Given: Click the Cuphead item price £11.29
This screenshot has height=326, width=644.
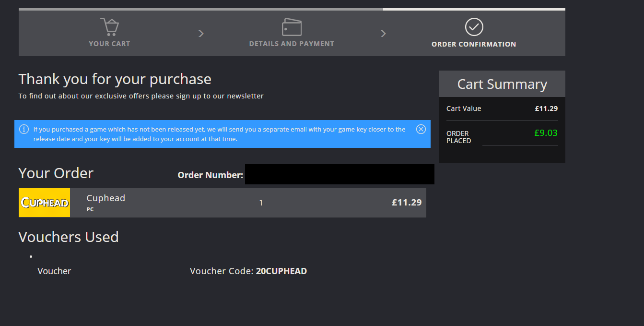Looking at the screenshot, I should click(x=407, y=203).
